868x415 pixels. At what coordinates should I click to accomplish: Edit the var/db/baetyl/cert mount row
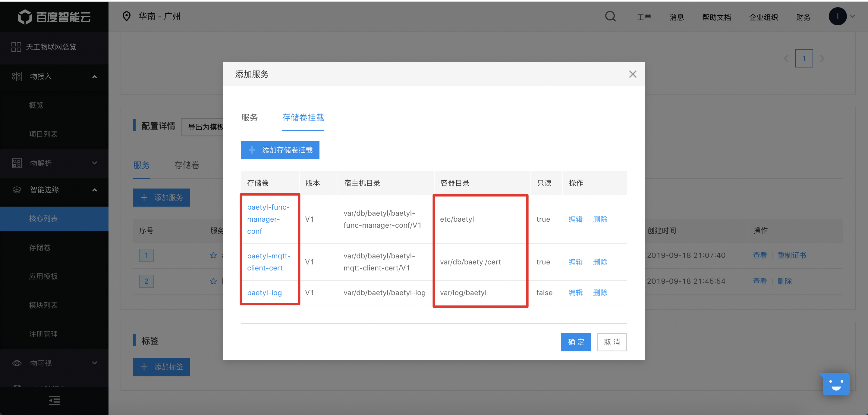click(x=576, y=262)
